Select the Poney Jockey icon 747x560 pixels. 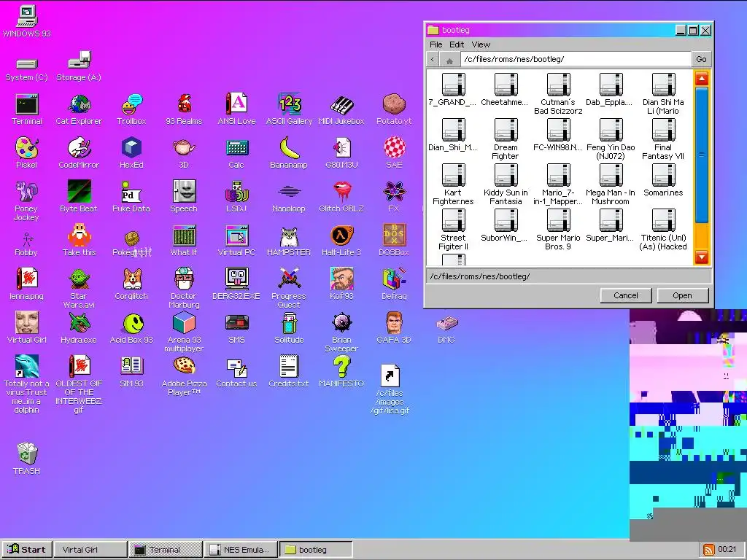[x=27, y=201]
